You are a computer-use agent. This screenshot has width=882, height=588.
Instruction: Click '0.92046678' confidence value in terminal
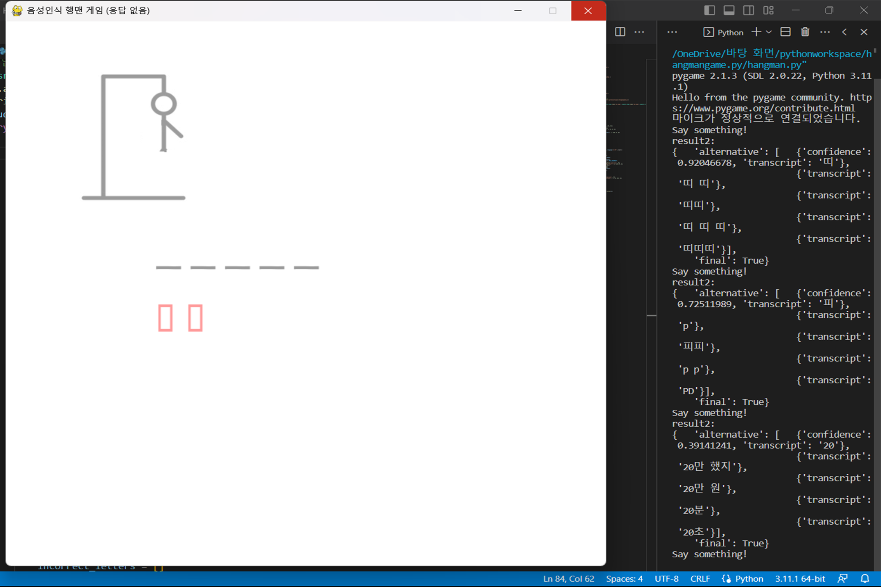(704, 162)
